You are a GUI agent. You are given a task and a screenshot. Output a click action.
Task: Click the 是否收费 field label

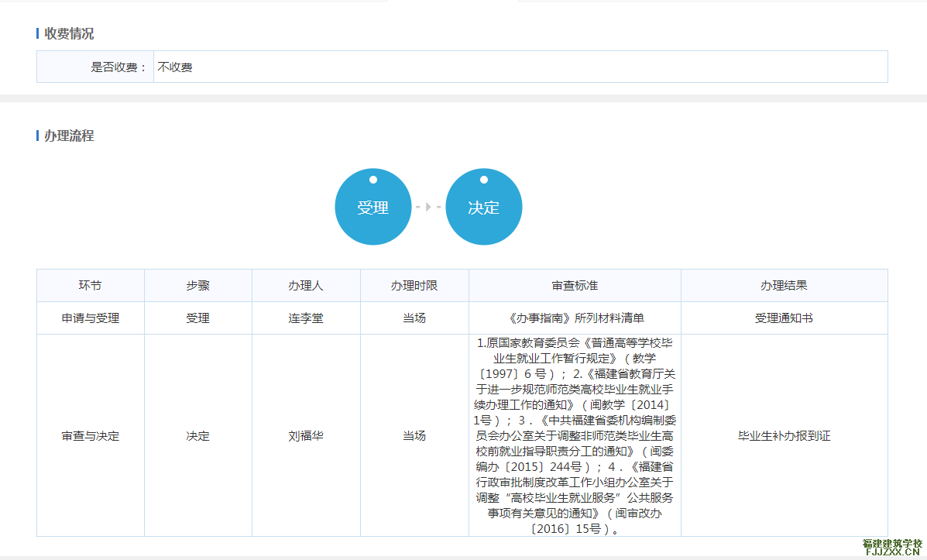pos(118,67)
